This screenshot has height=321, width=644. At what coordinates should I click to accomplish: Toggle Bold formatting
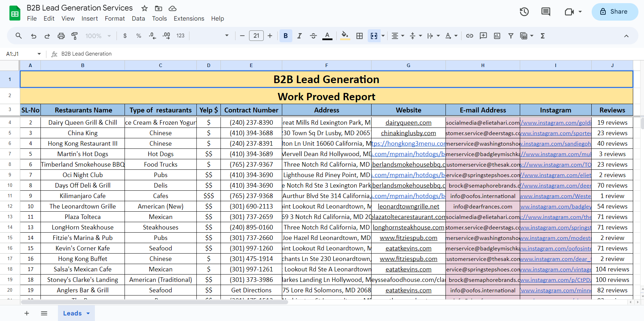click(286, 36)
